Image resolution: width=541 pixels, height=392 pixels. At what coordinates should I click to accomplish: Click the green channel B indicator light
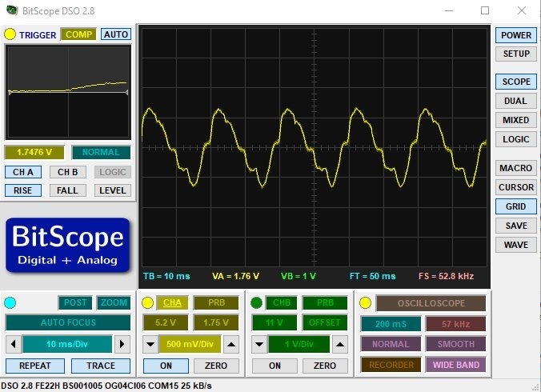pos(256,302)
